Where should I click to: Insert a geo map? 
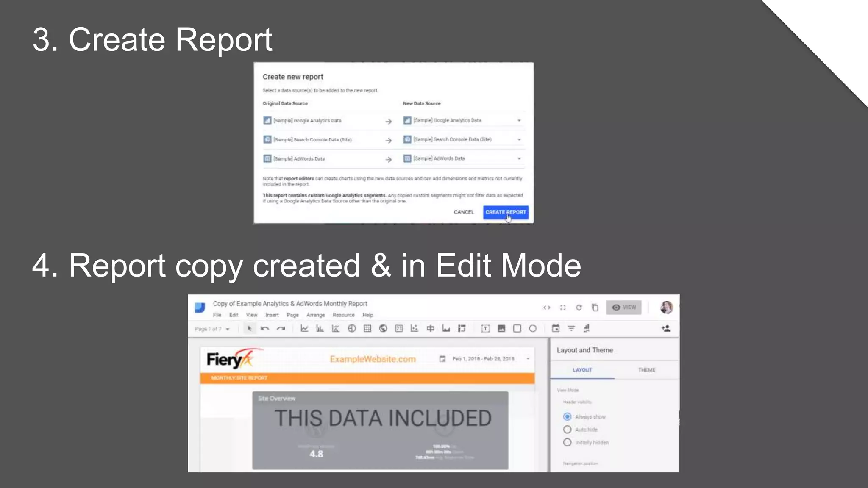pos(383,328)
